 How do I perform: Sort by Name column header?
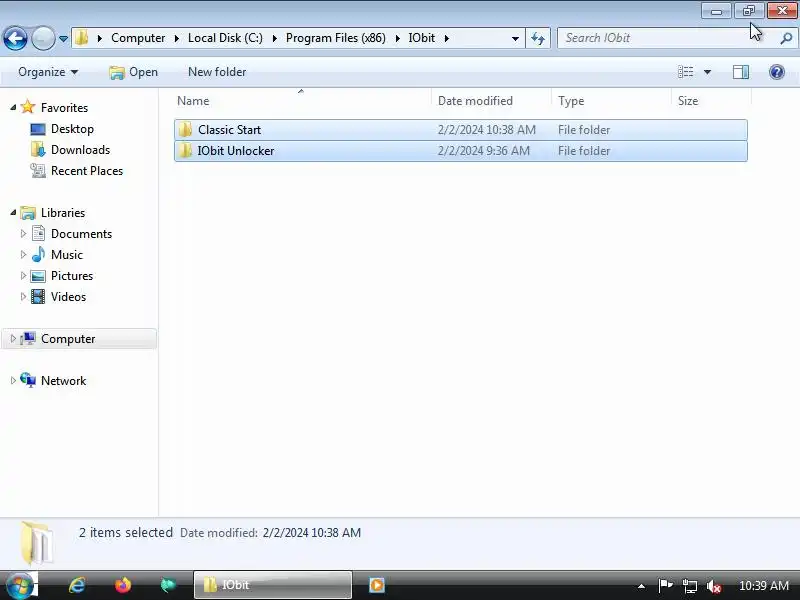tap(302, 101)
